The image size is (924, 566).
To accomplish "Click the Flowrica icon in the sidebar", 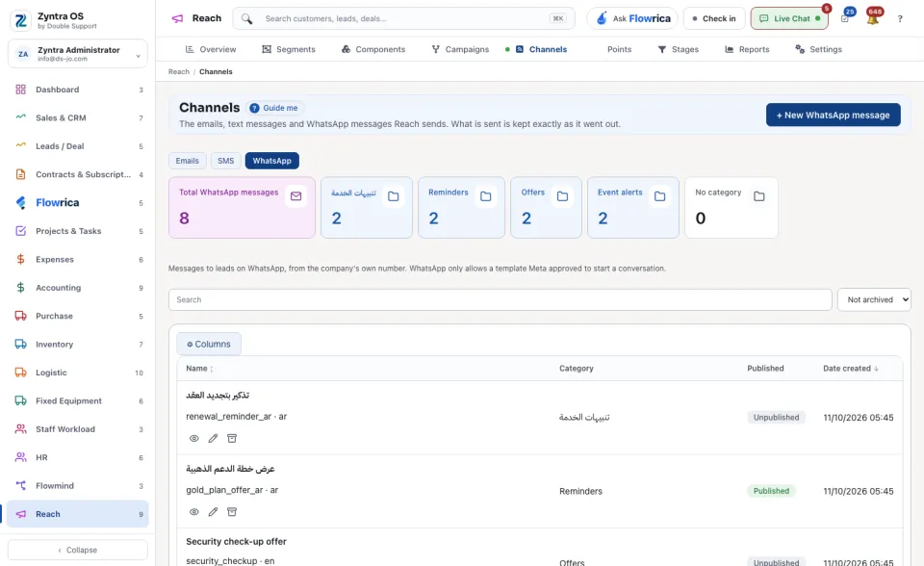I will pos(20,203).
